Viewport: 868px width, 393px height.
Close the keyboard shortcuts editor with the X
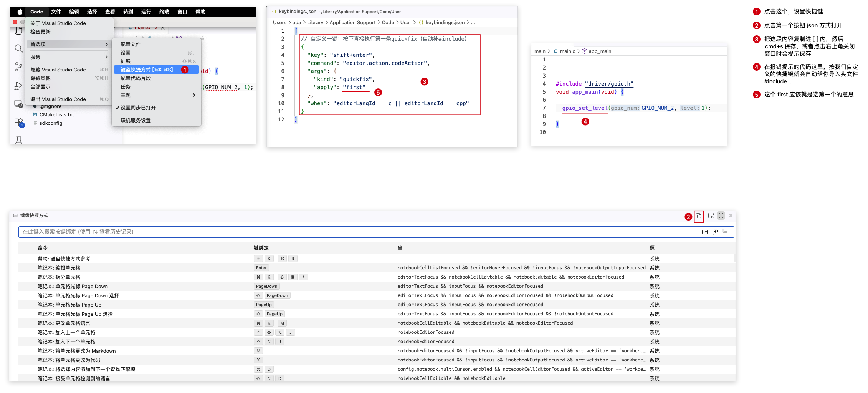731,216
